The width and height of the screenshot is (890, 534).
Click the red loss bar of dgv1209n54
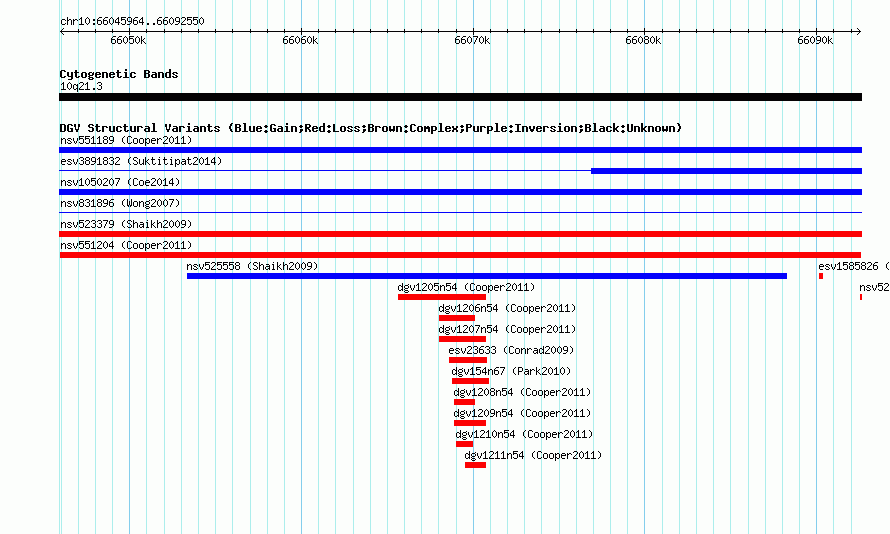coord(470,423)
